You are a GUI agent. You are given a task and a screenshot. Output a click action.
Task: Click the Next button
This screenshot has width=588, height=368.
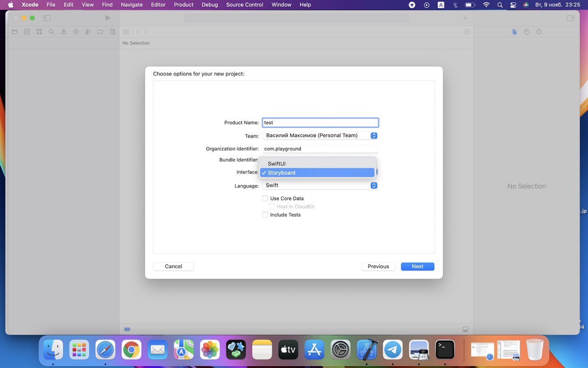[x=418, y=266]
